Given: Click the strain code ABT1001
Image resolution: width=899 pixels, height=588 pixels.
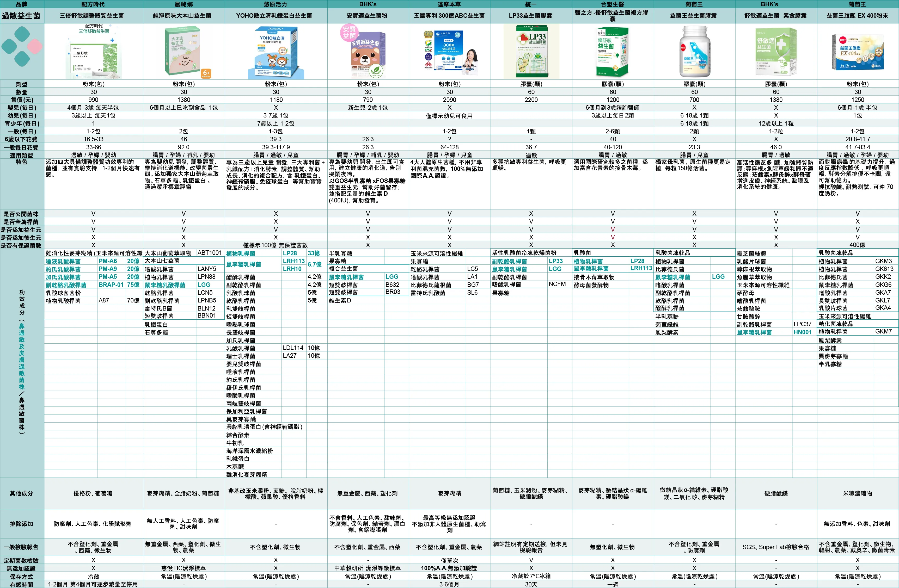Looking at the screenshot, I should click(210, 253).
